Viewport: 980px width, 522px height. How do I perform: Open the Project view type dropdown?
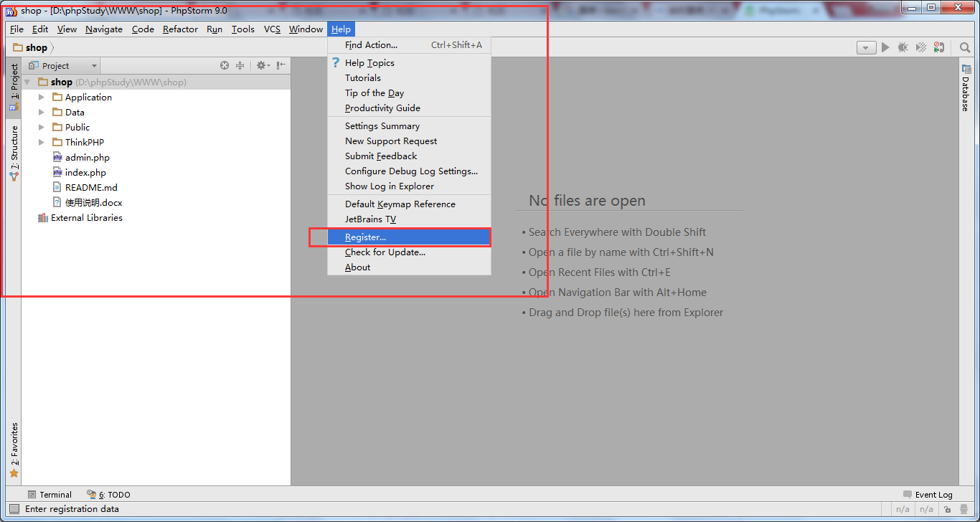coord(62,65)
